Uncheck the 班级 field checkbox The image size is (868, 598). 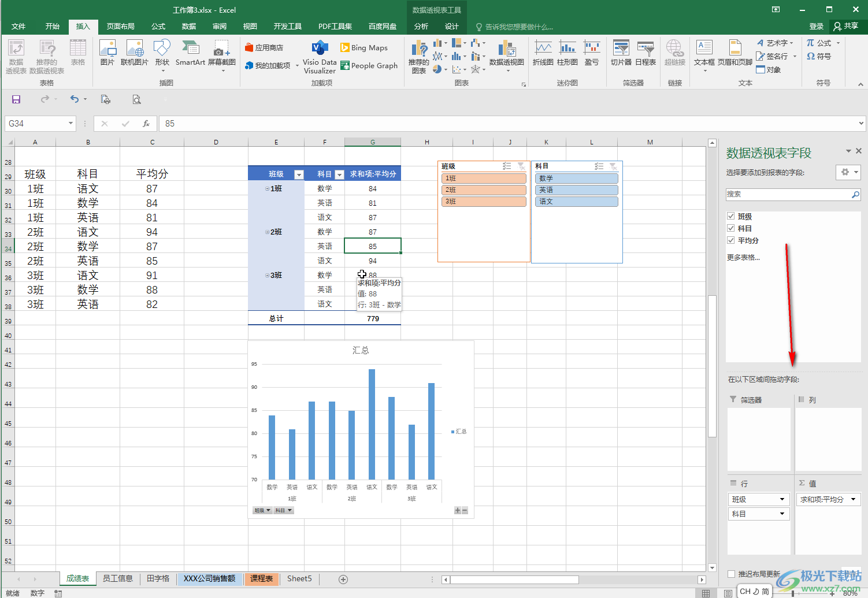[731, 216]
